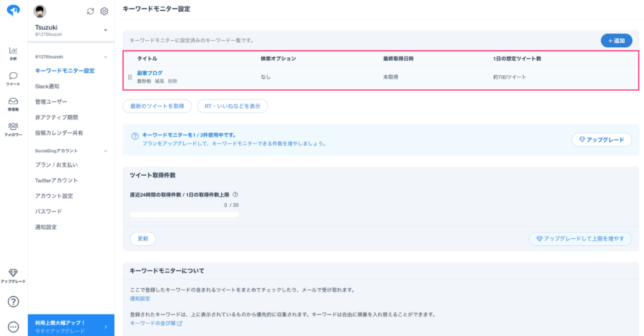The image size is (644, 336).
Task: Select パスワード in sidebar
Action: pos(49,212)
